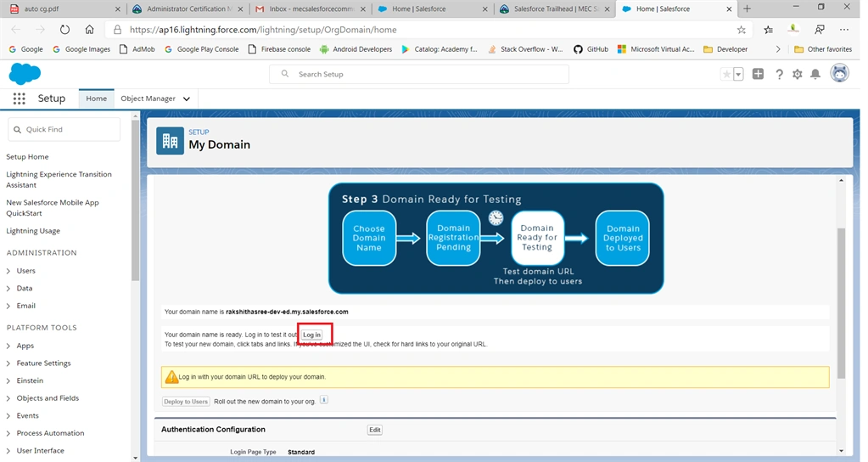This screenshot has height=462, width=868.
Task: Show more bookmarks chevron
Action: [778, 49]
